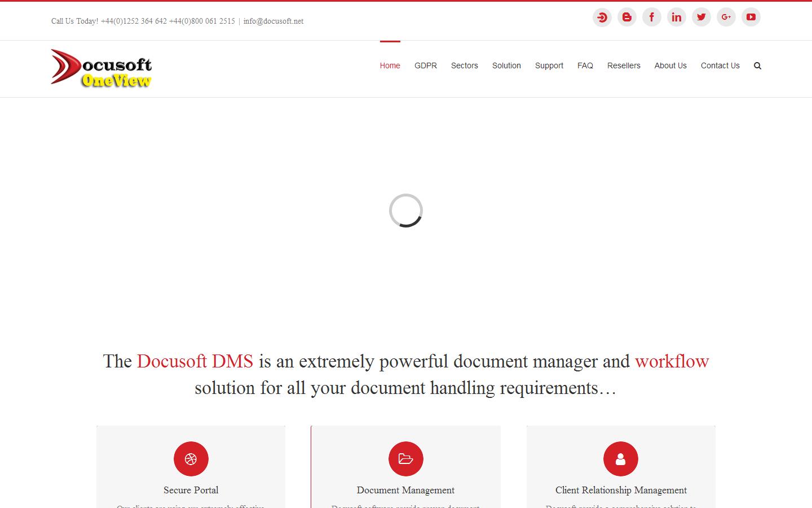This screenshot has width=812, height=508.
Task: Open the LinkedIn social icon
Action: coord(677,17)
